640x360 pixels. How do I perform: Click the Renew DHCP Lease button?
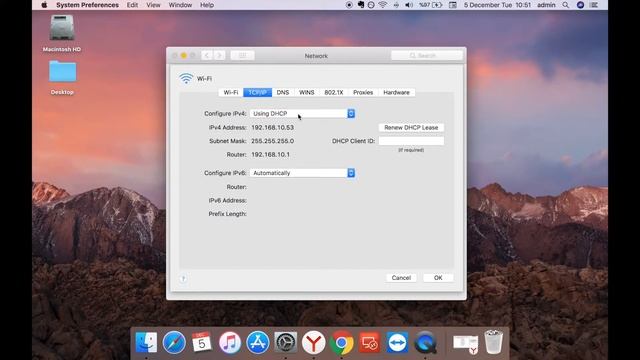(x=411, y=128)
